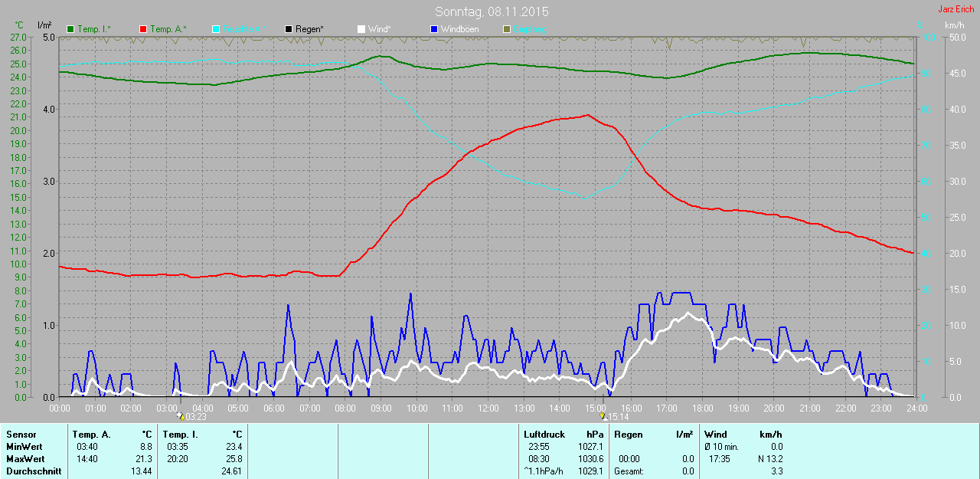
Task: Click the 'Temp. I.*' legend label
Action: [94, 29]
